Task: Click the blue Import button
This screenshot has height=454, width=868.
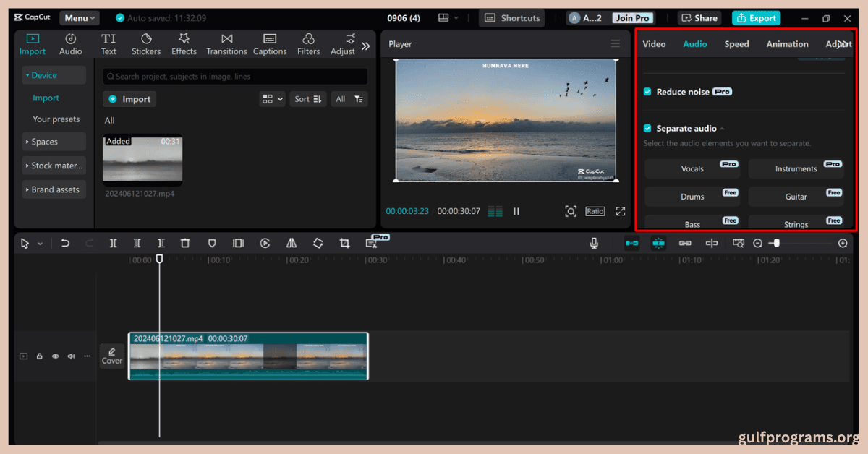Action: pyautogui.click(x=129, y=99)
